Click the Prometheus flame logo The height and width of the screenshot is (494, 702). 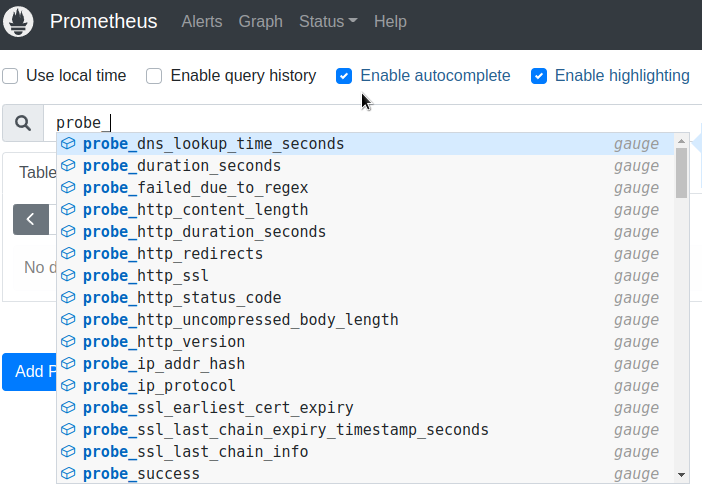coord(18,21)
